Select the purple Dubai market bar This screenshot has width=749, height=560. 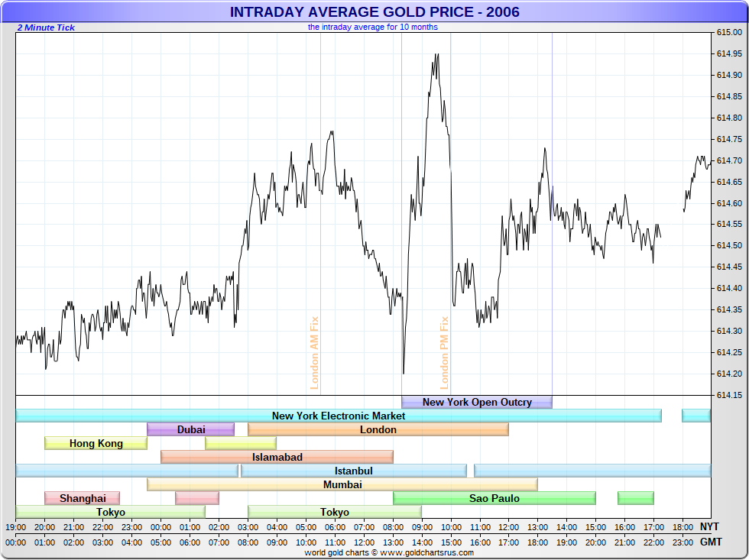191,429
